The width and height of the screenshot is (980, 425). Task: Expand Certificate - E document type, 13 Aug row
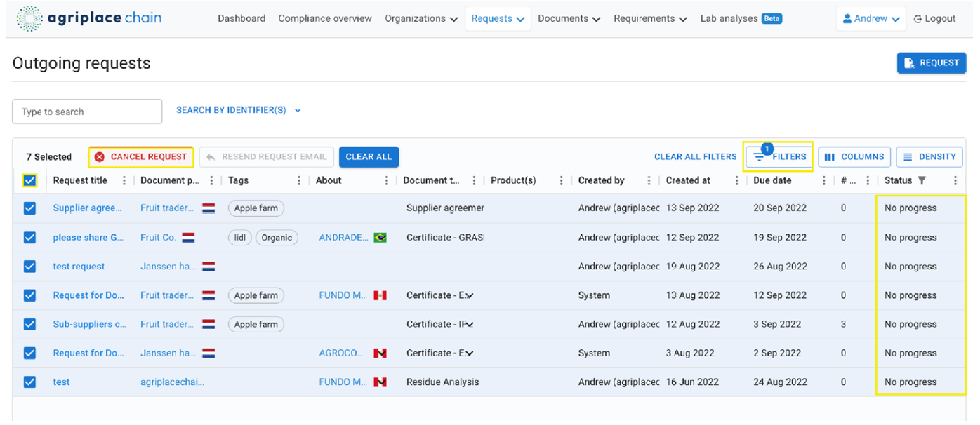click(x=469, y=296)
